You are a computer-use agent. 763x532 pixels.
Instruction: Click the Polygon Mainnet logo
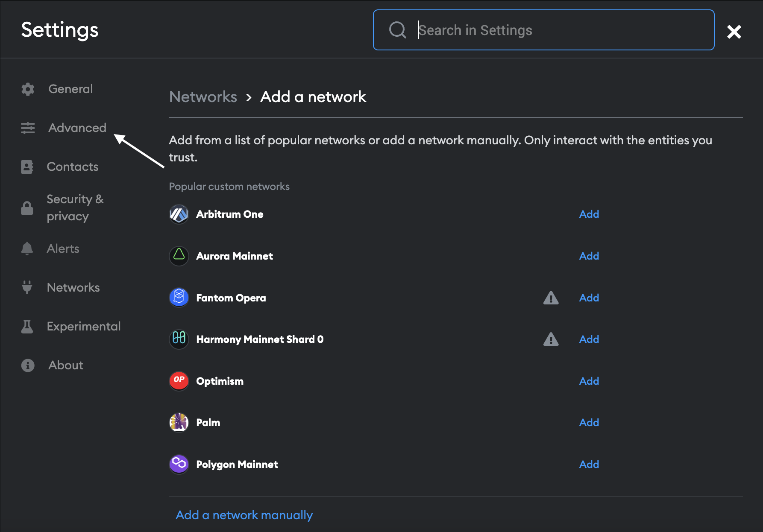tap(179, 464)
